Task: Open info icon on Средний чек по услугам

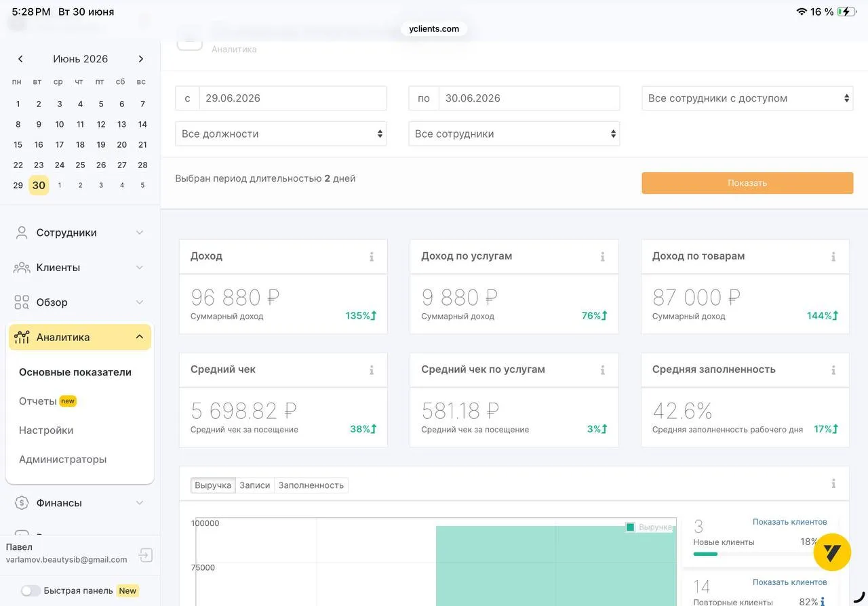Action: (602, 370)
